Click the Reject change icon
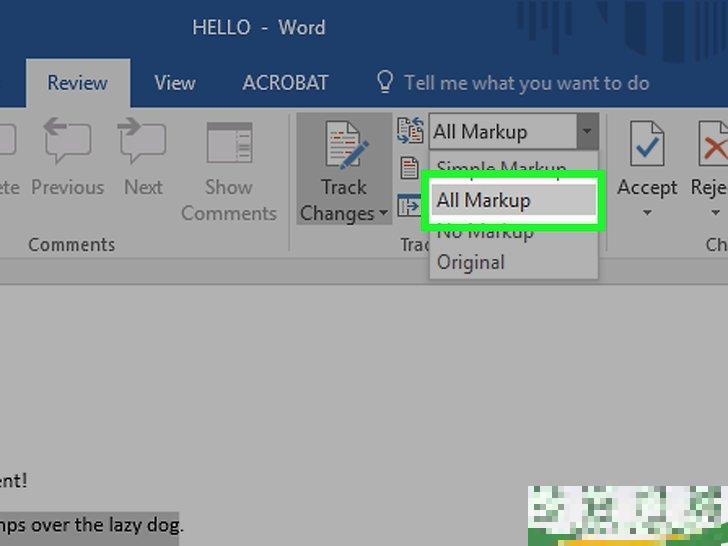 point(714,146)
